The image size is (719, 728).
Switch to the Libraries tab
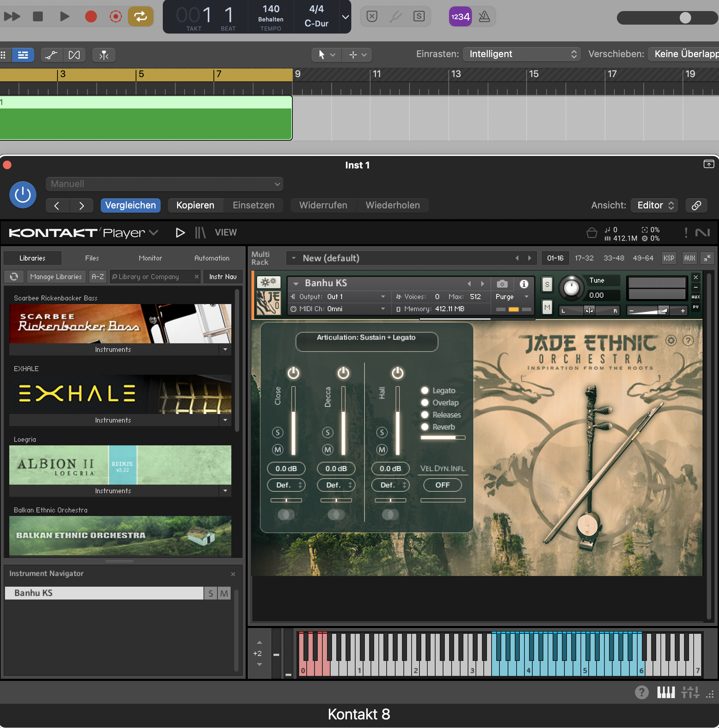[32, 258]
